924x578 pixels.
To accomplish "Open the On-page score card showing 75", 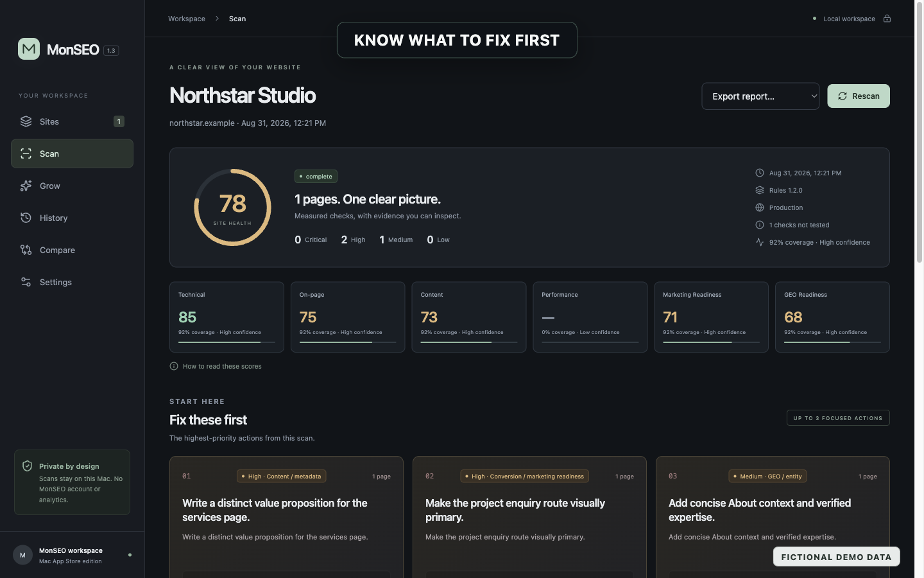I will pyautogui.click(x=348, y=317).
